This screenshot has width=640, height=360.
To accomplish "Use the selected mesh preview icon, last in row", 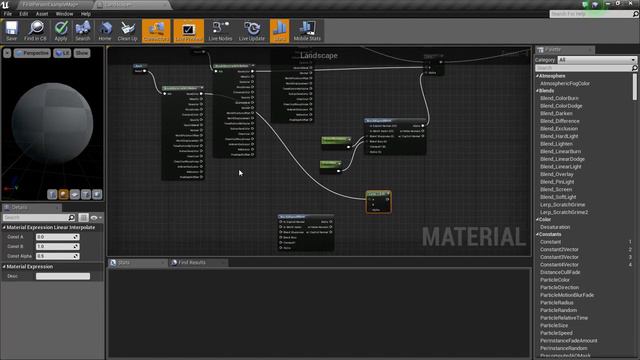I will (x=97, y=194).
